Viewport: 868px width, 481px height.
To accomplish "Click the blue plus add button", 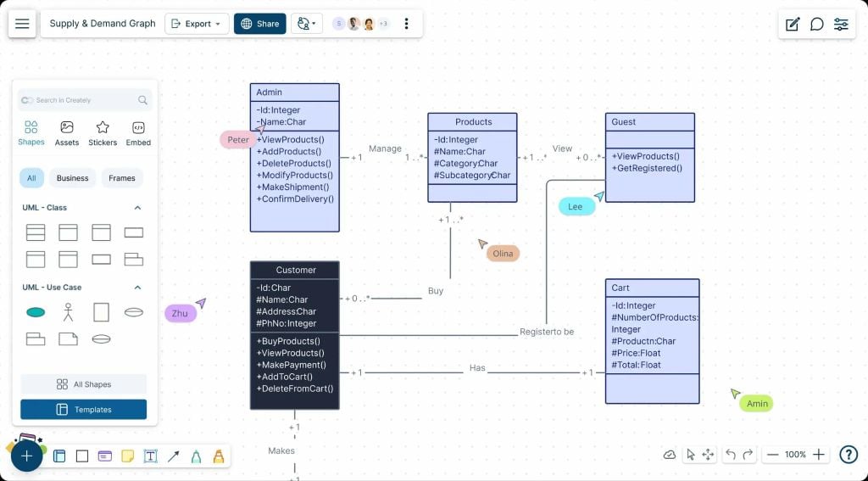I will pos(26,456).
